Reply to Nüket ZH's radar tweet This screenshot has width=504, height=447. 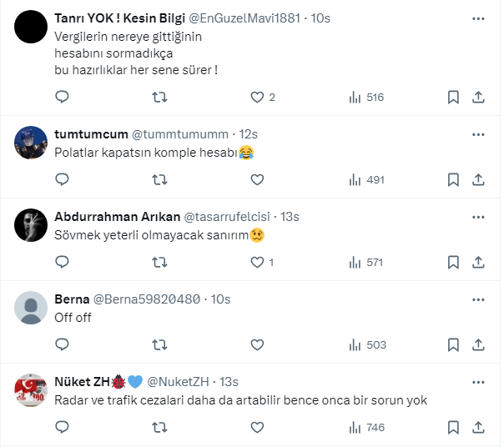[62, 427]
